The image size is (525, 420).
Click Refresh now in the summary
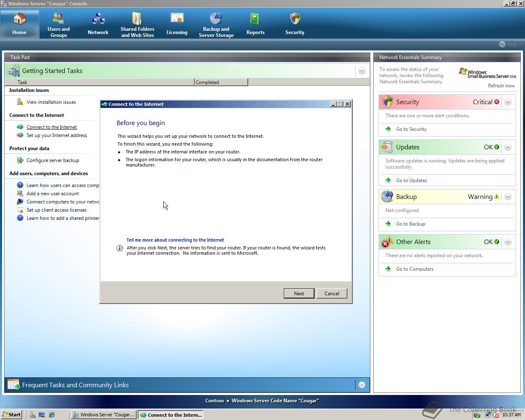coord(501,86)
